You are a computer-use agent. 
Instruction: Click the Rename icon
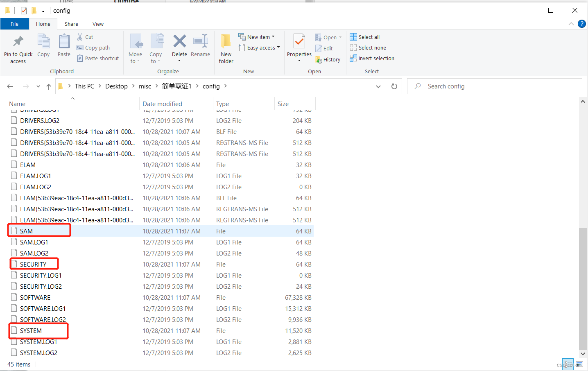pyautogui.click(x=200, y=41)
